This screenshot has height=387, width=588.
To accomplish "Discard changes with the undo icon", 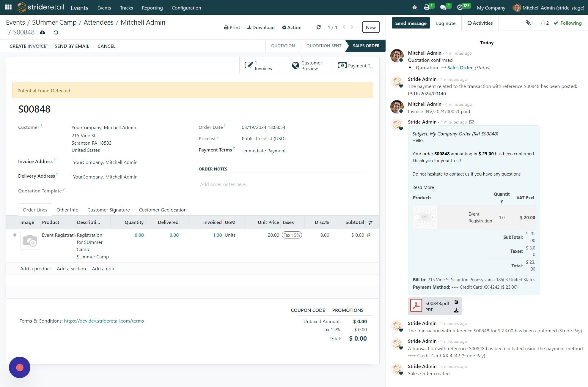I will click(56, 32).
